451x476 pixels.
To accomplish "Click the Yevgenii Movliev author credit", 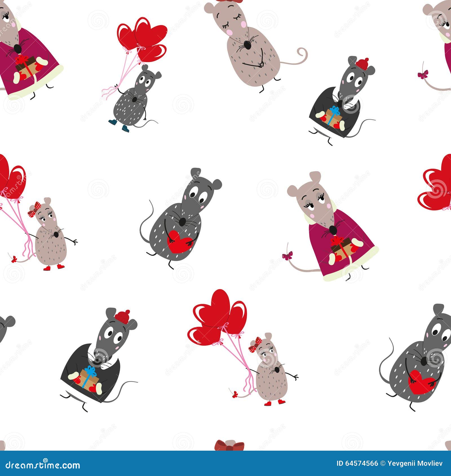I will click(x=415, y=463).
